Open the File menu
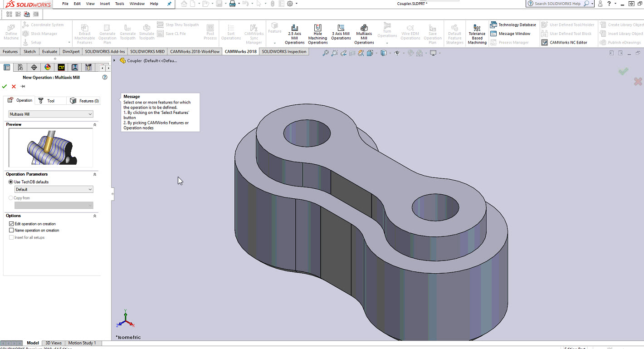Viewport: 644px width, 349px height. tap(65, 4)
